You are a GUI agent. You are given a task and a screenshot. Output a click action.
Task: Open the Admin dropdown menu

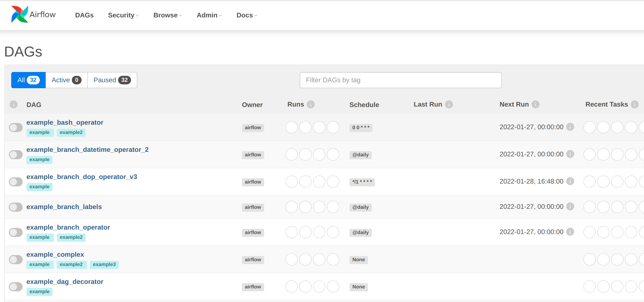pos(209,15)
